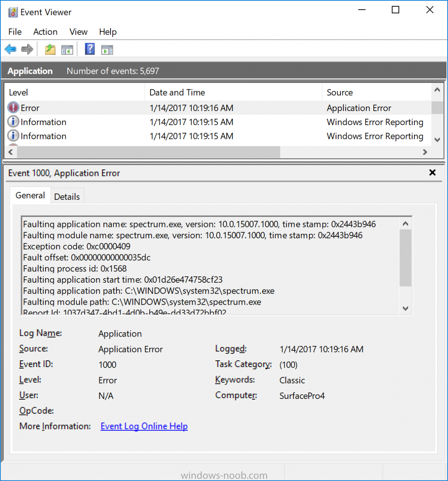The width and height of the screenshot is (448, 481).
Task: Switch to the General tab
Action: click(30, 195)
